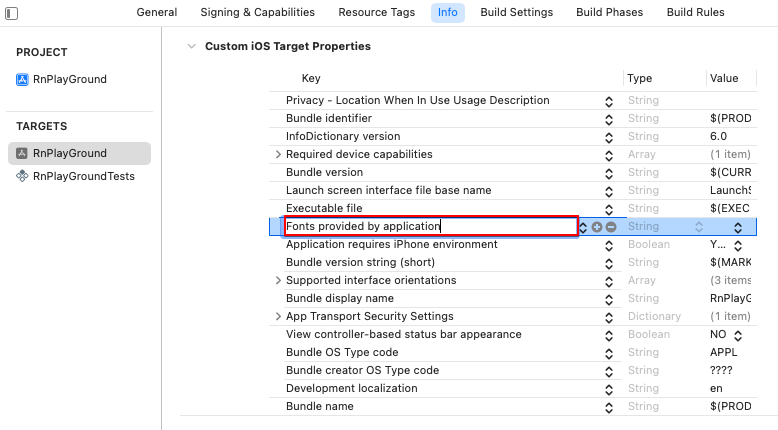Go to the Build Phases tab
The height and width of the screenshot is (430, 778).
(609, 12)
